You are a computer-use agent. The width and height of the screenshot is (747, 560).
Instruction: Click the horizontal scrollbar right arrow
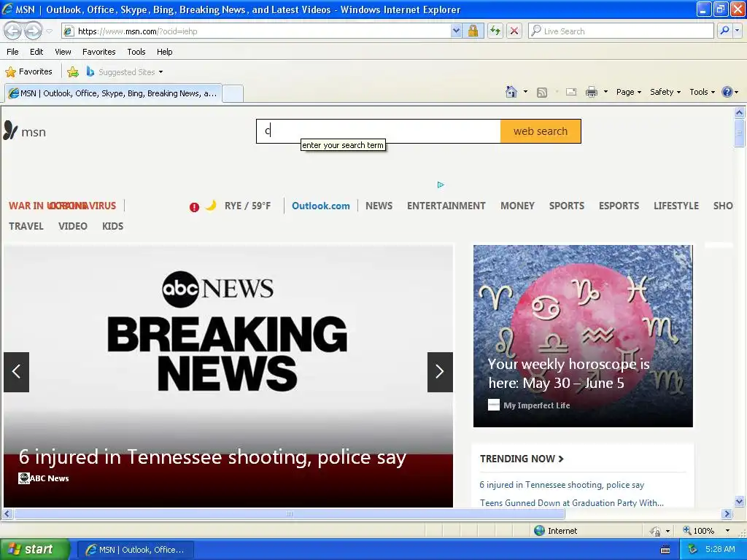coord(727,514)
